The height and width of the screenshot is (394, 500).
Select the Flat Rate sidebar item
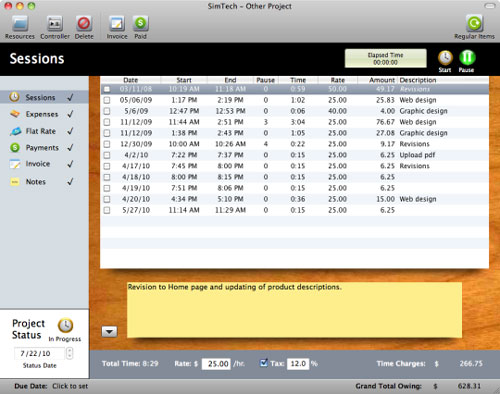[x=42, y=131]
